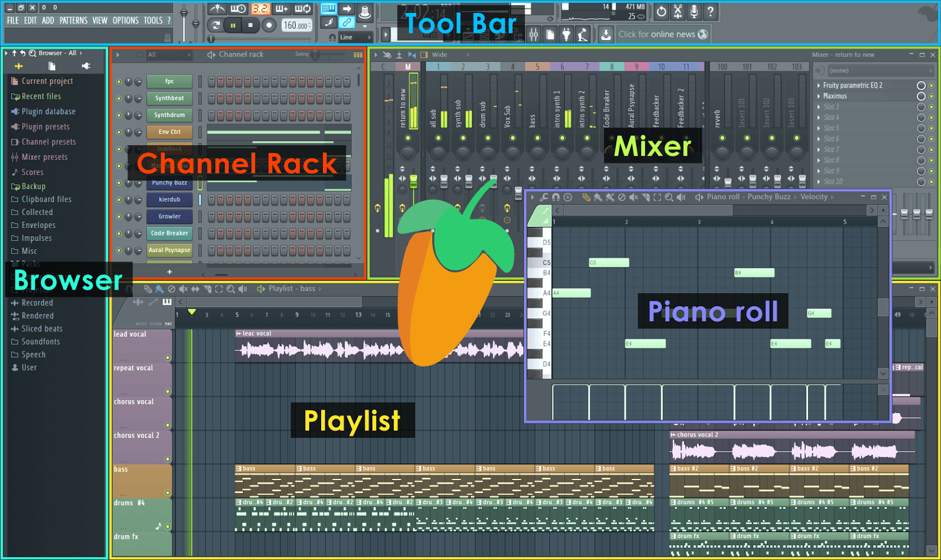Click the link-to-controller chain icon

click(346, 23)
